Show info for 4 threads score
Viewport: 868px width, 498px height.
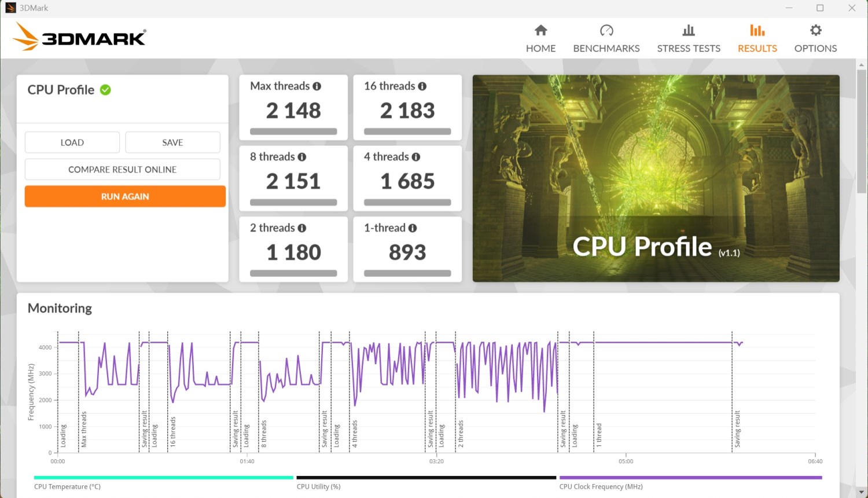coord(416,157)
